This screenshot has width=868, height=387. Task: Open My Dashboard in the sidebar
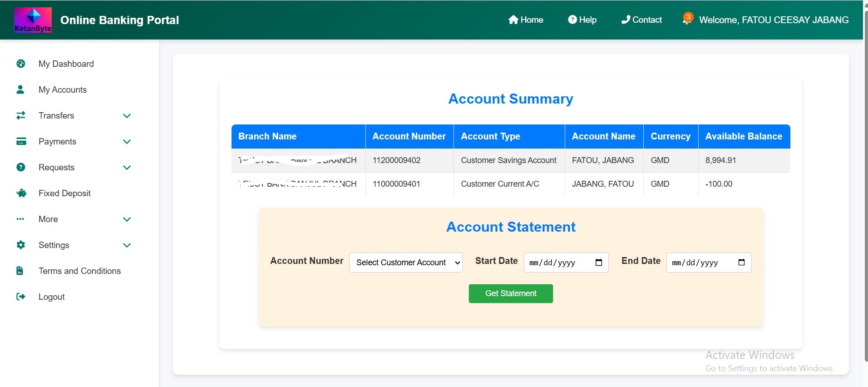click(66, 64)
